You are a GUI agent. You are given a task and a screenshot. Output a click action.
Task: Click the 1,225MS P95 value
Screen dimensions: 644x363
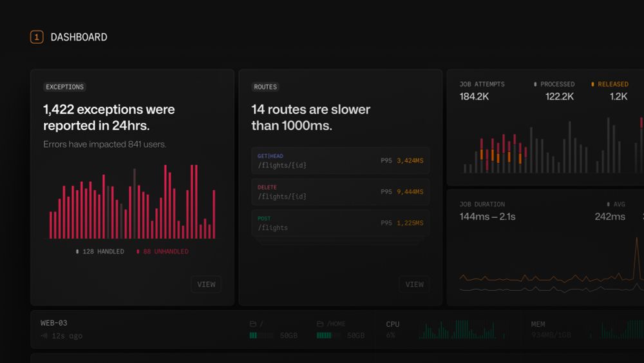pos(410,223)
